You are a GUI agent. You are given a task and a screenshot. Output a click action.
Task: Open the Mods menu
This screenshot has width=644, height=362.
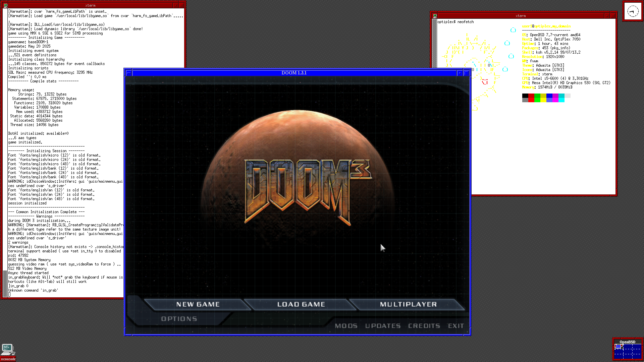pos(346,326)
